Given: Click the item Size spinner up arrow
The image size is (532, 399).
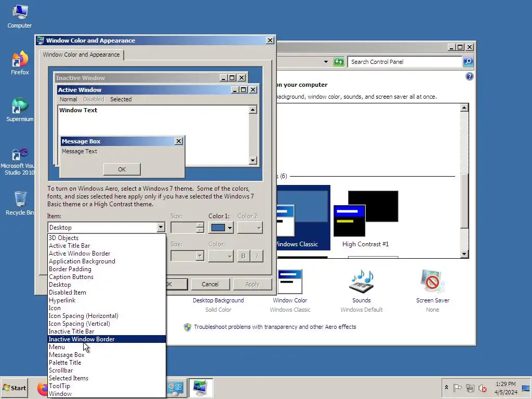Looking at the screenshot, I should (x=200, y=225).
